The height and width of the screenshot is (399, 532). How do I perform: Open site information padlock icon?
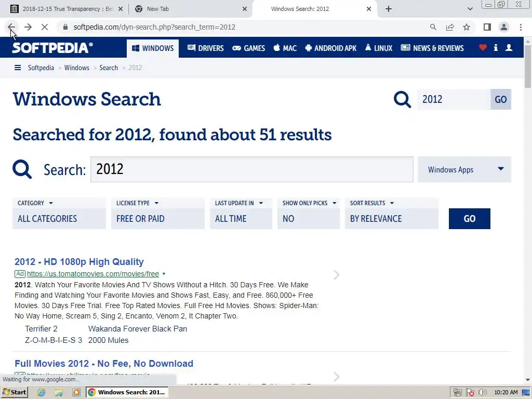click(65, 27)
